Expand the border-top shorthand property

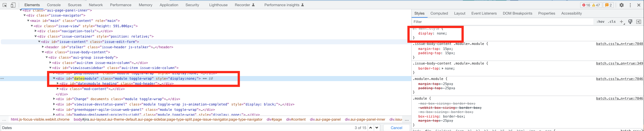[x=442, y=68]
